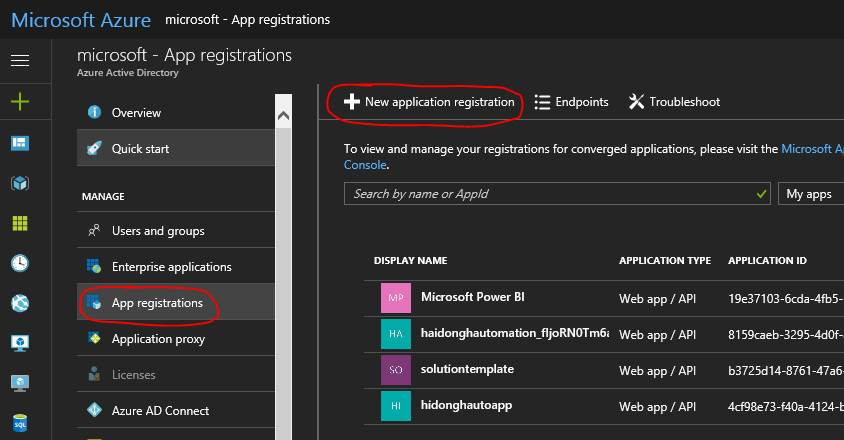Click the Users and groups icon
844x440 pixels.
click(x=94, y=231)
